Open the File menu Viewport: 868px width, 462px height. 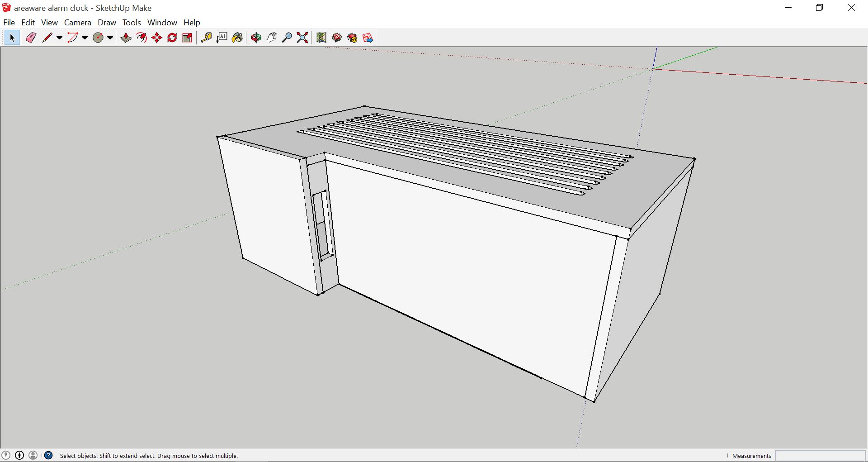[x=9, y=22]
